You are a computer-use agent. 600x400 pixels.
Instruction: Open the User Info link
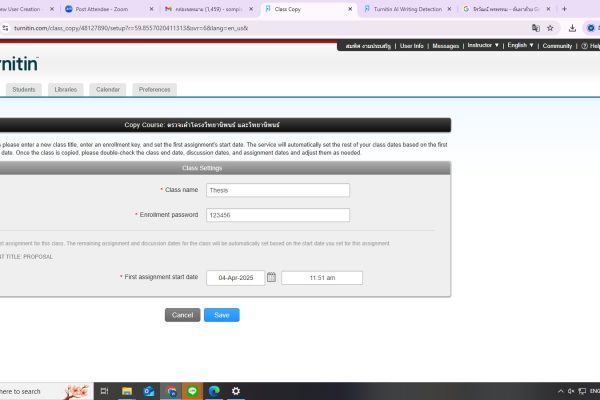(x=412, y=46)
